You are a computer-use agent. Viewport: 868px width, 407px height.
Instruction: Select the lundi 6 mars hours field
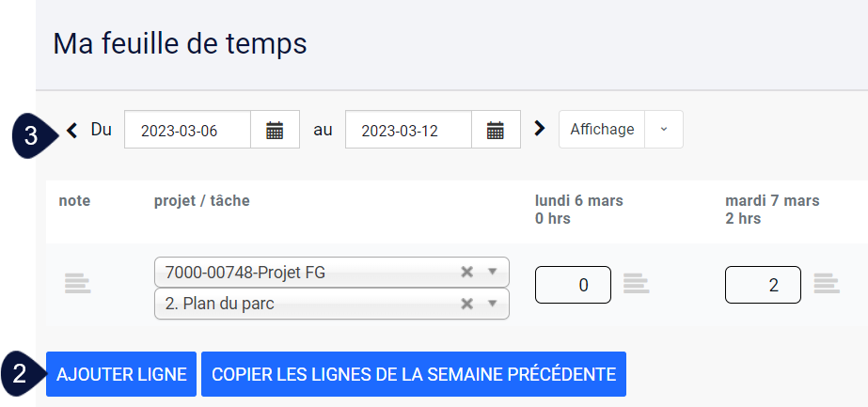coord(573,285)
